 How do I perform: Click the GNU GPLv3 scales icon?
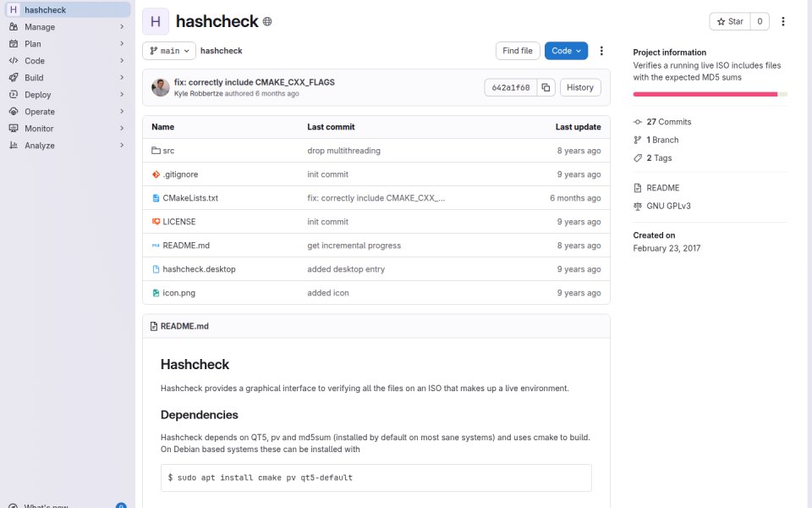click(x=638, y=207)
